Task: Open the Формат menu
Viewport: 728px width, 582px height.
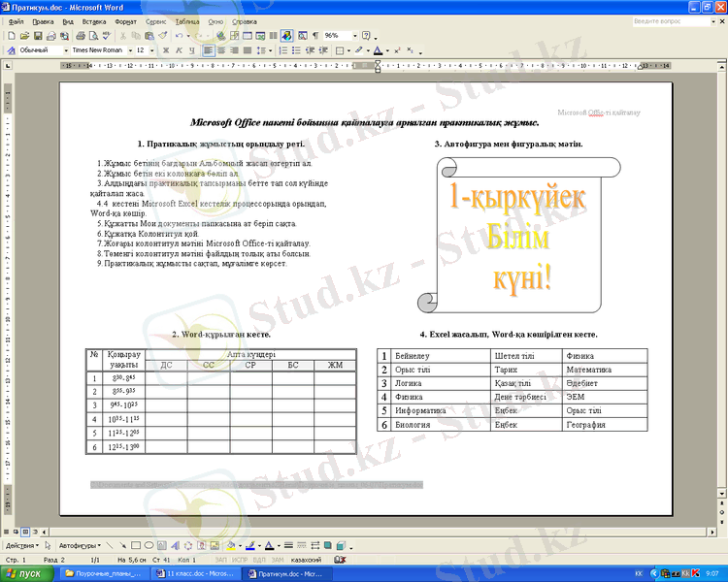Action: (x=125, y=20)
